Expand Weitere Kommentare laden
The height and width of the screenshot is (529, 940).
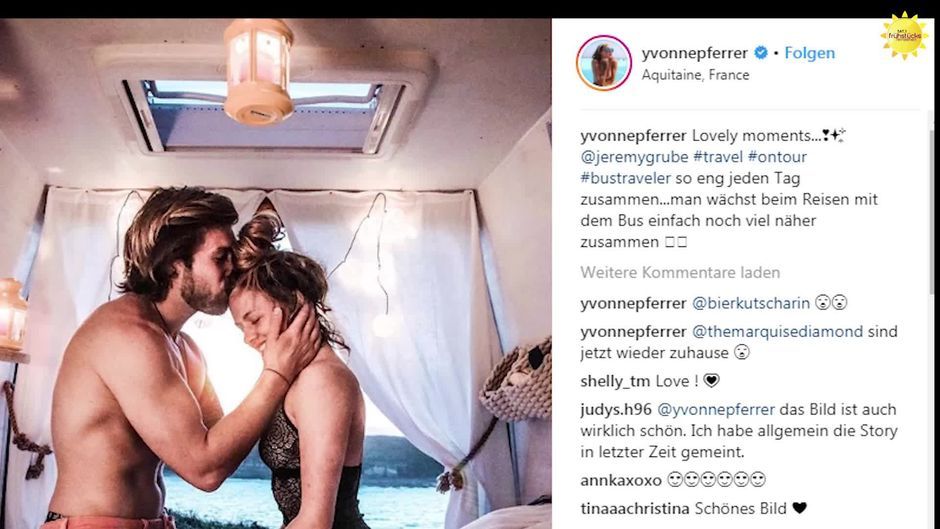point(680,273)
